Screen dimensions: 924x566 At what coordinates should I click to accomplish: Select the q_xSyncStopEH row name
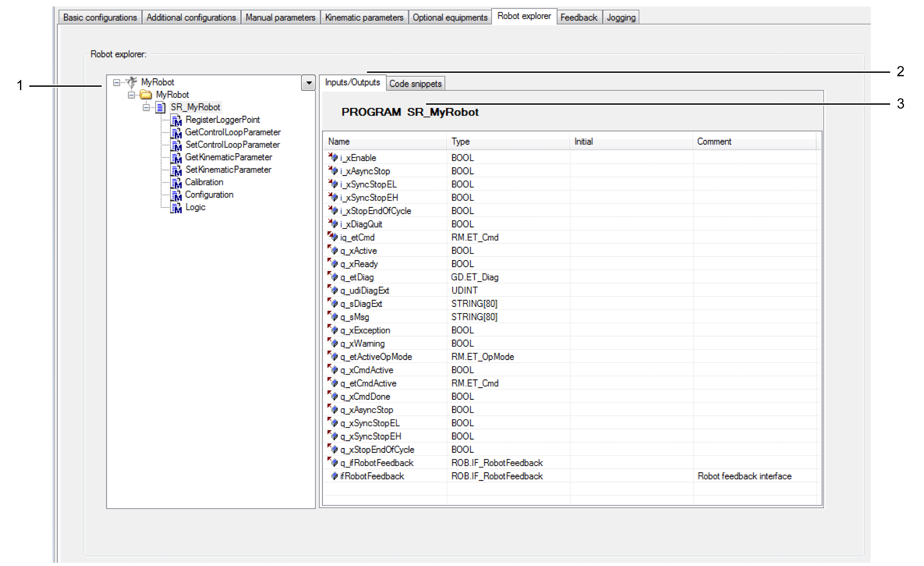pos(370,436)
